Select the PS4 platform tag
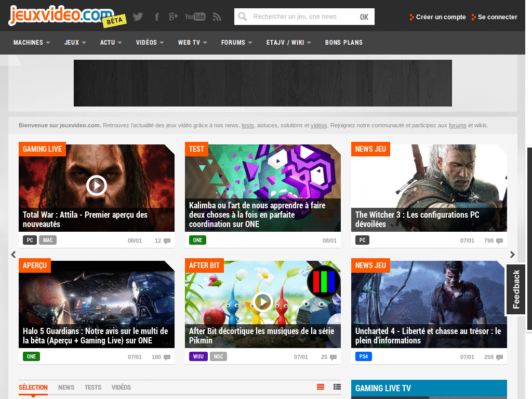 click(363, 356)
